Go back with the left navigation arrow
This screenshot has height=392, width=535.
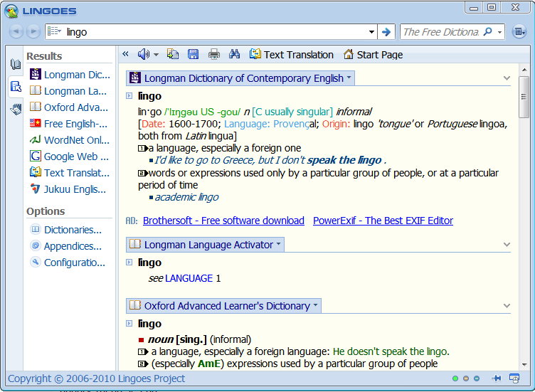tap(16, 32)
